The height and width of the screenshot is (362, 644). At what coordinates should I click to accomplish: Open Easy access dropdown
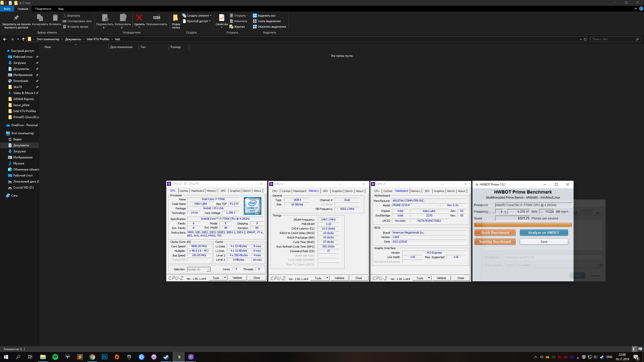tap(196, 21)
